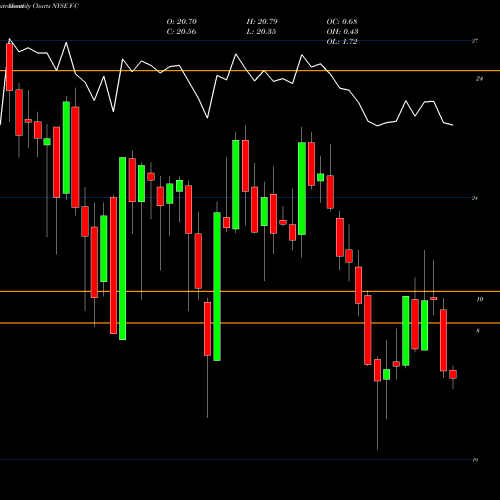The image size is (500, 500).
Task: Select the "8" price level label
Action: point(478,331)
